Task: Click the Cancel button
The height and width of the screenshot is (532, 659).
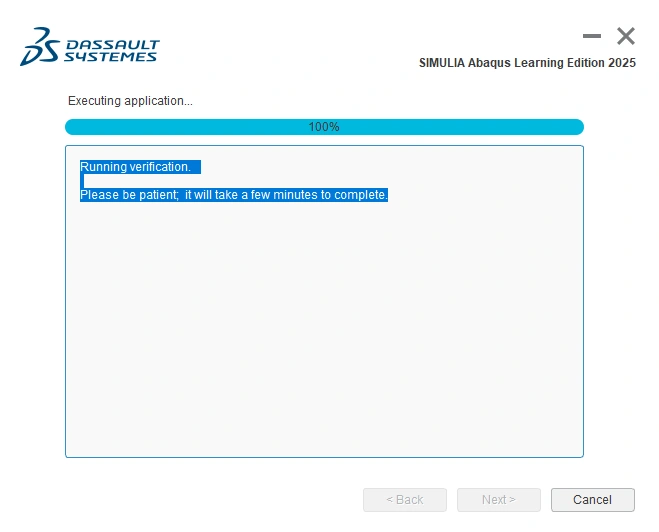Action: tap(593, 500)
